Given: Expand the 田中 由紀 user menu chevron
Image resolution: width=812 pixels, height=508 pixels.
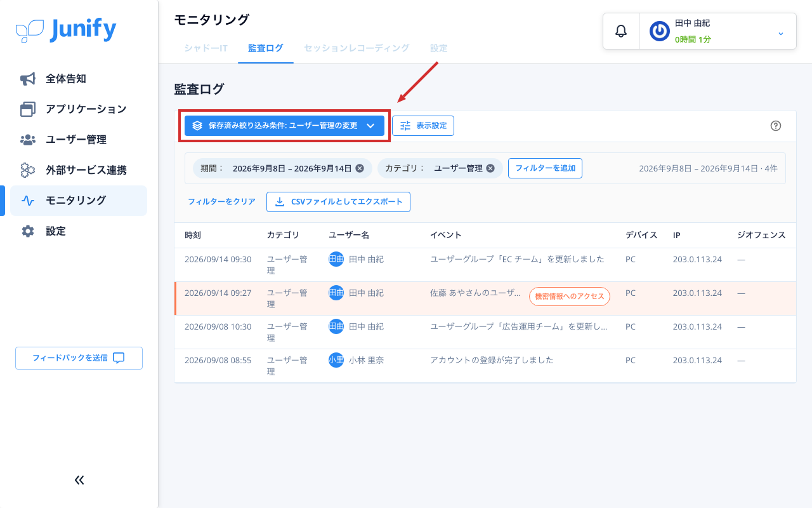Looking at the screenshot, I should coord(780,33).
